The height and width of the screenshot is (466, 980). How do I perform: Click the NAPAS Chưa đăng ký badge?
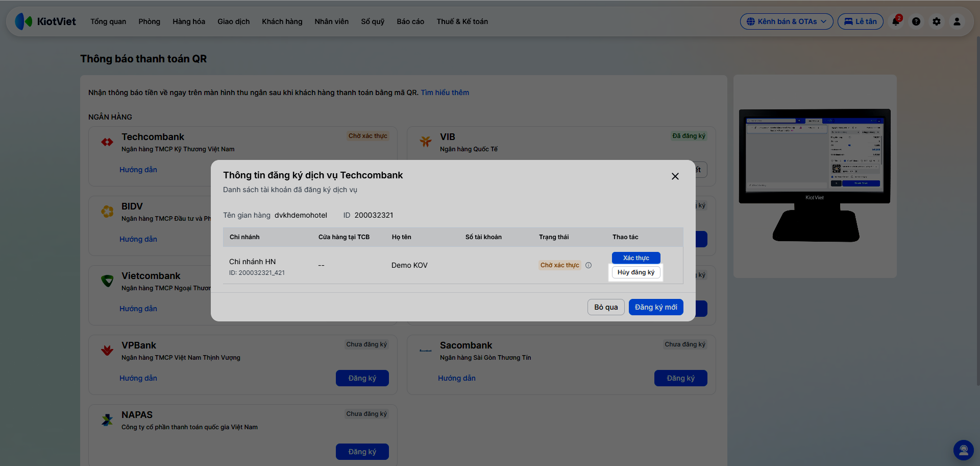click(x=366, y=414)
